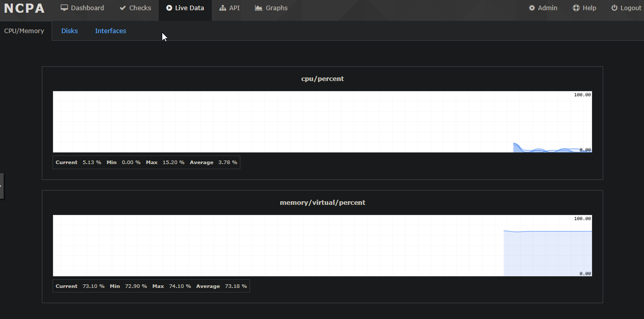Click the cpu Current 5.13 % value
This screenshot has width=644, height=319.
point(92,163)
